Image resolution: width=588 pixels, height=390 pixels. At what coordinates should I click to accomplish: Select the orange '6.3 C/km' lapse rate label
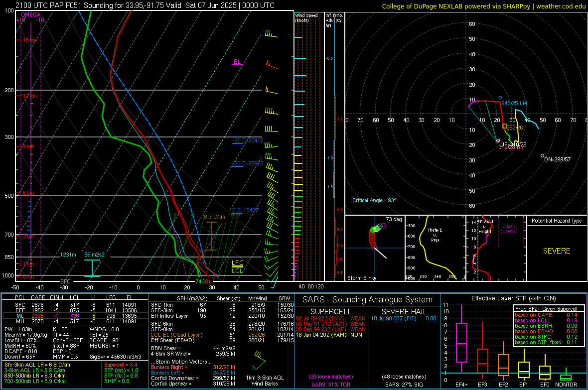coord(214,217)
